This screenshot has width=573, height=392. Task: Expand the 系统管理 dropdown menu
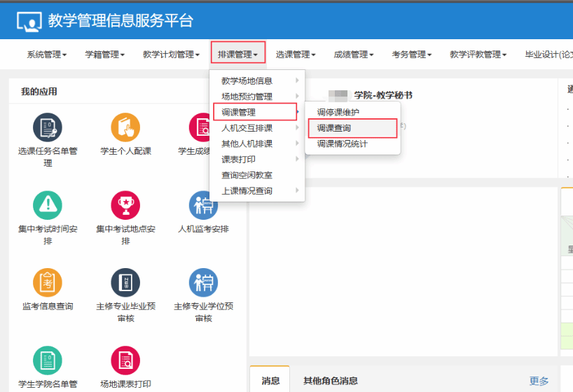[46, 55]
